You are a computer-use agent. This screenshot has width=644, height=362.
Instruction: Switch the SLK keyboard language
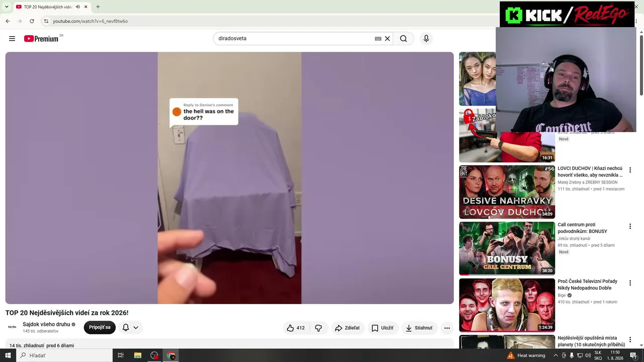[598, 355]
